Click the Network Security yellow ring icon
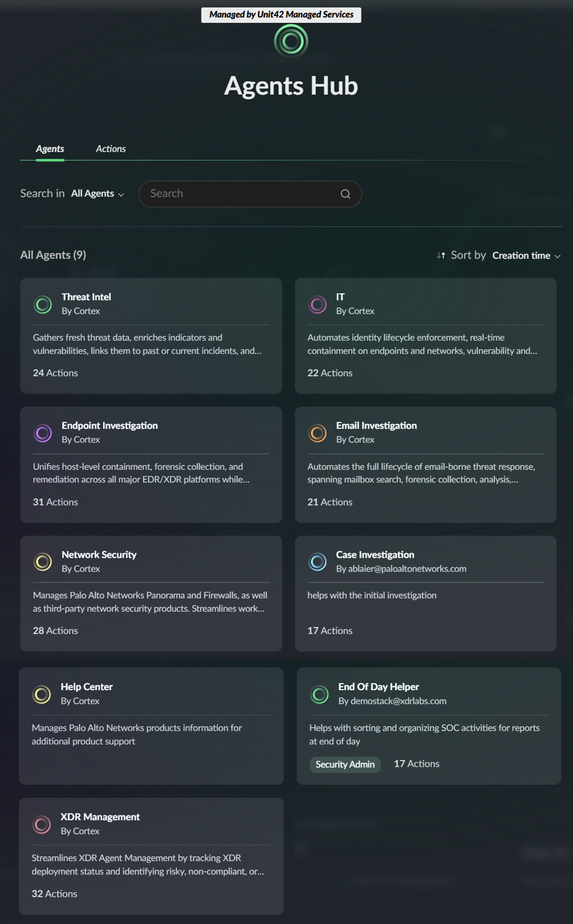The width and height of the screenshot is (573, 924). point(42,562)
